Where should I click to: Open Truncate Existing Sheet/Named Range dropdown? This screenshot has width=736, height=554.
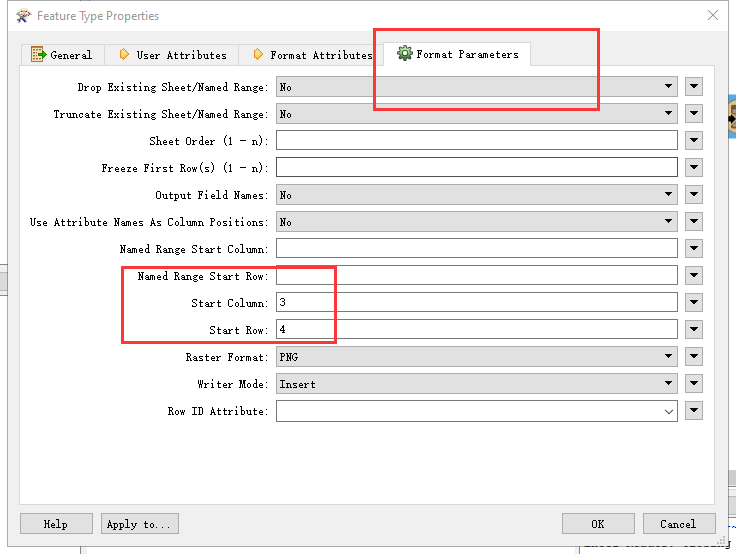click(x=476, y=114)
